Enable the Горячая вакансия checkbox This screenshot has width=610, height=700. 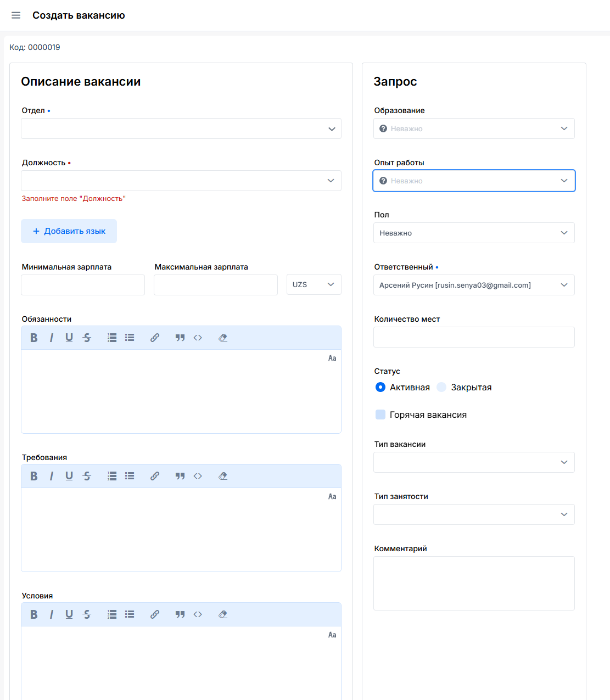click(x=380, y=415)
